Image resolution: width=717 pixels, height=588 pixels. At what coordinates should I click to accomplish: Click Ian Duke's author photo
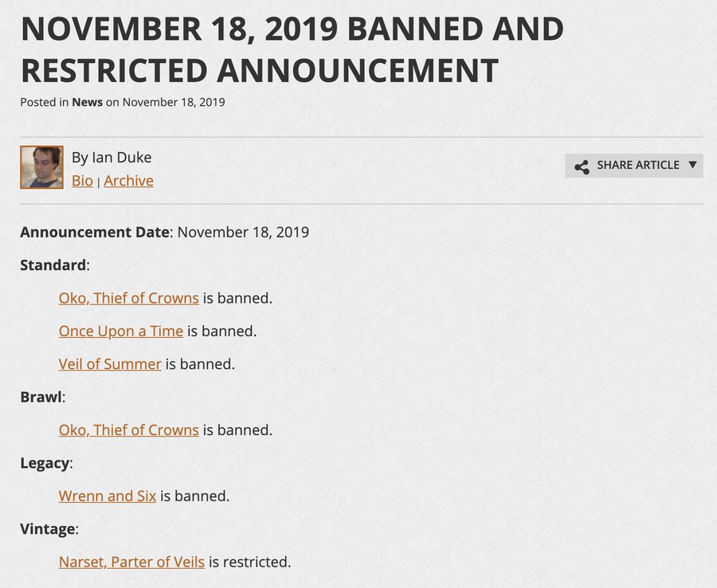tap(41, 167)
